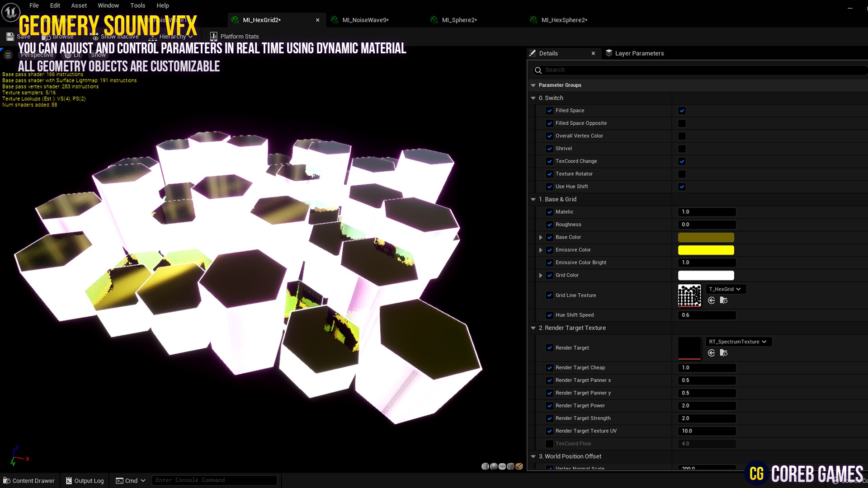Screen dimensions: 868x488
Task: Set preview mesh to plane primitive
Action: (x=502, y=466)
